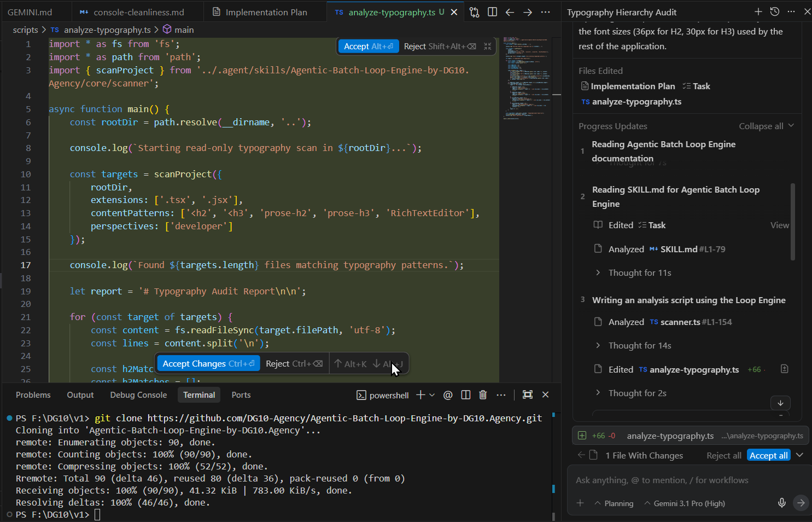Expand the 'Thought for 11s' section
The image size is (812, 522).
639,273
